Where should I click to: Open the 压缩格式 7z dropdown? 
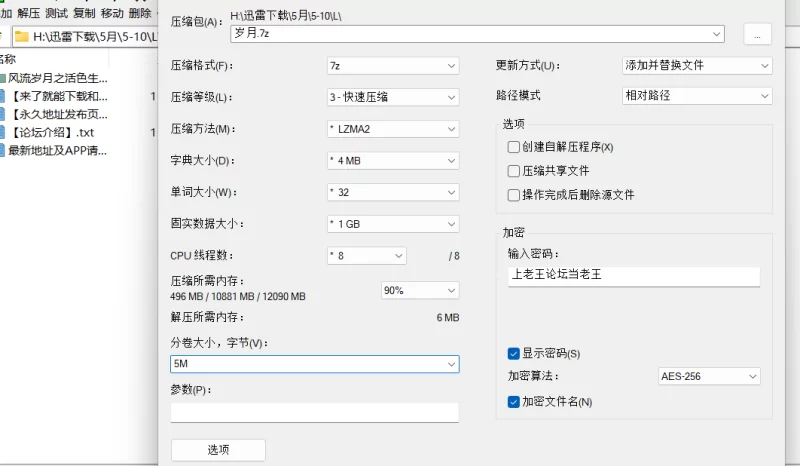(x=392, y=66)
